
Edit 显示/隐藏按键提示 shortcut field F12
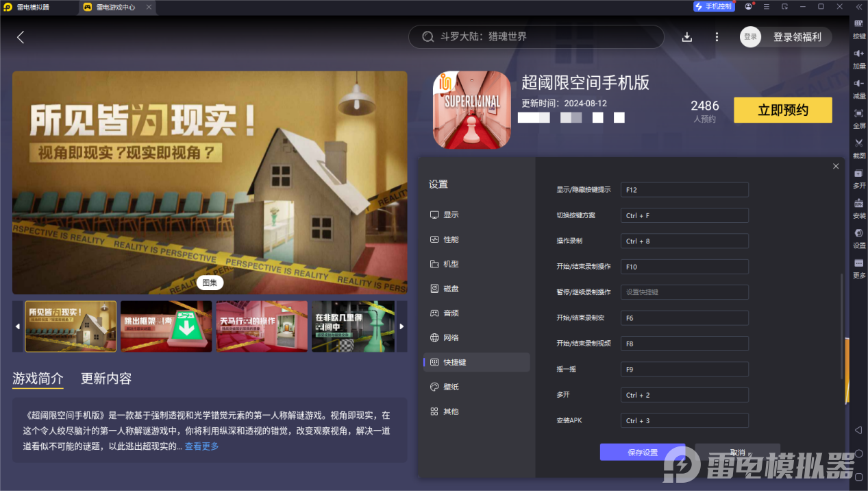[x=684, y=189]
